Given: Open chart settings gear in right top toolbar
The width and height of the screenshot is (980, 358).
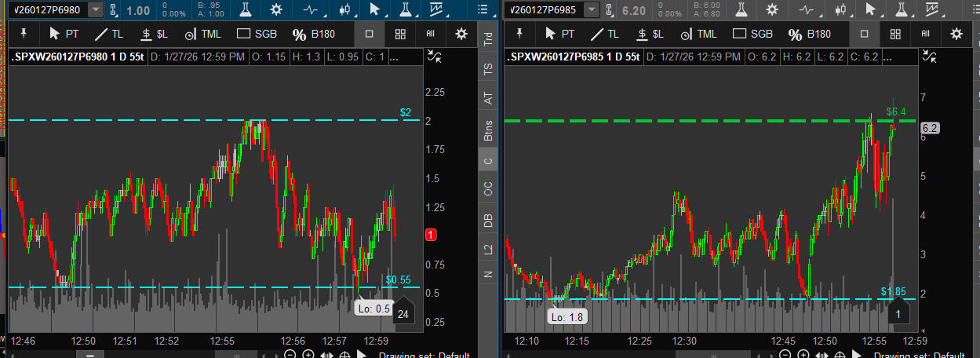Looking at the screenshot, I should [772, 9].
